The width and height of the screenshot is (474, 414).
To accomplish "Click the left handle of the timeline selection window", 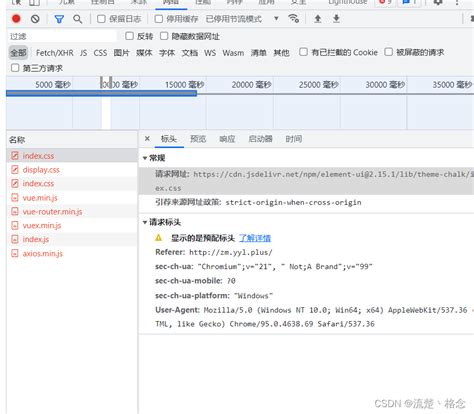I will point(102,82).
